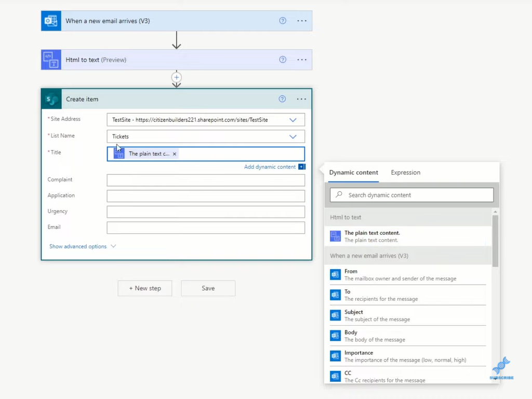This screenshot has height=399, width=532.
Task: Open help for the Html to text step
Action: tap(282, 60)
